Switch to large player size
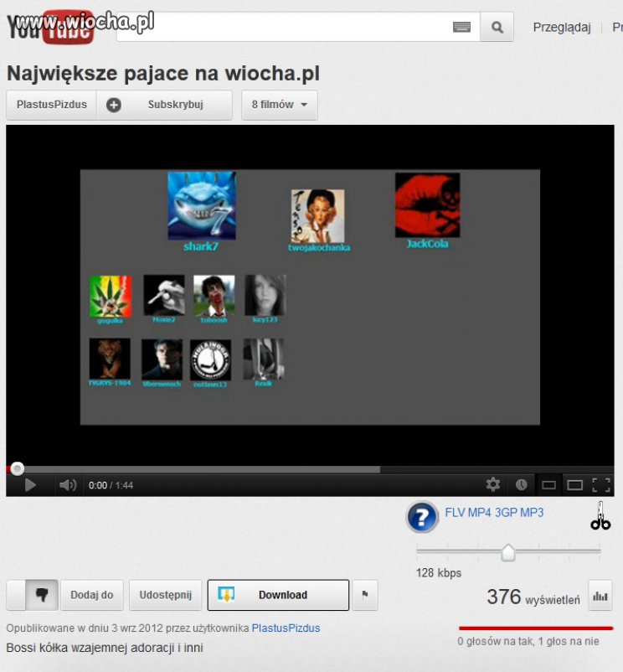Viewport: 623px width, 672px height. coord(574,485)
